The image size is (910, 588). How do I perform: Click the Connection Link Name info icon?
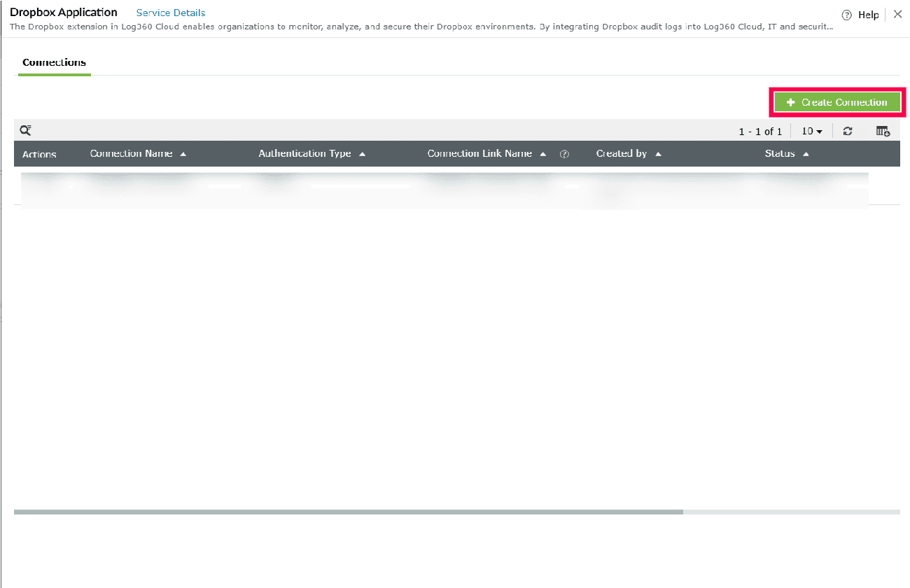point(564,154)
